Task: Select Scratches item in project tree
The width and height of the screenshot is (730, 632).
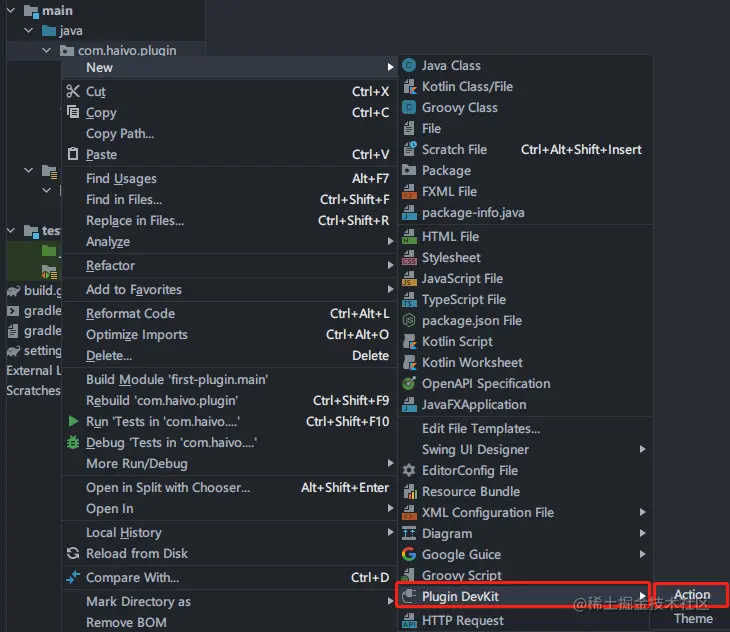Action: (33, 390)
